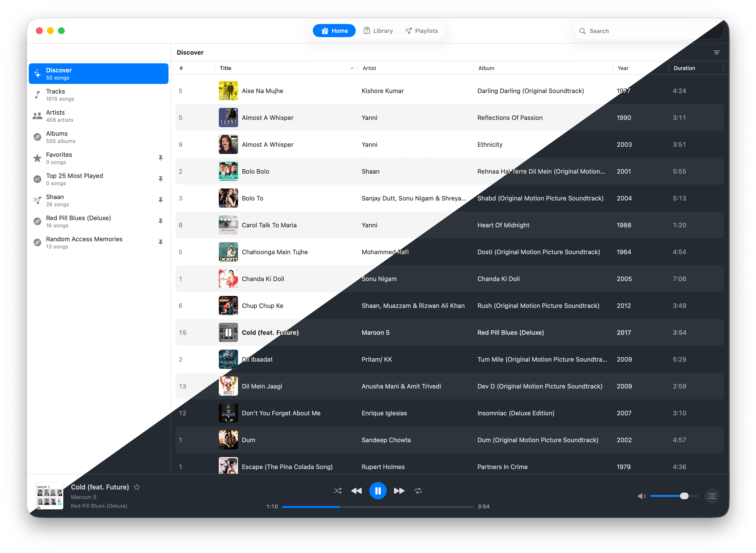Screen dimensions: 756x553
Task: Click the song progress bar
Action: [x=378, y=507]
